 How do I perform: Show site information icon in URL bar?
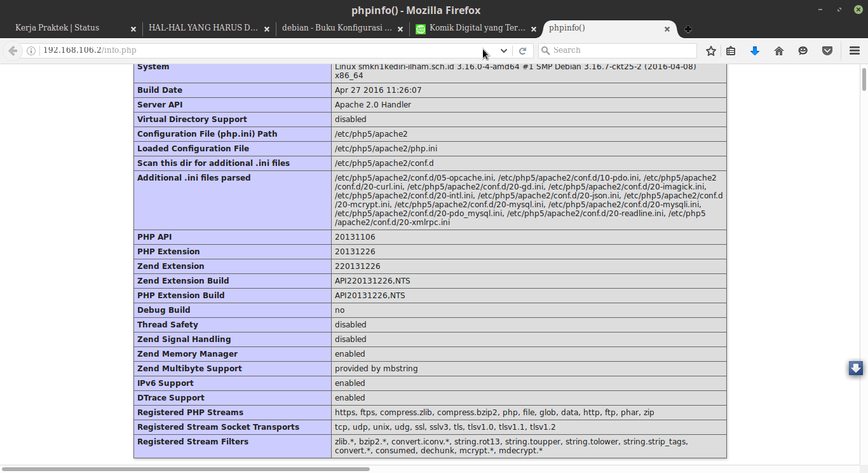(x=31, y=51)
